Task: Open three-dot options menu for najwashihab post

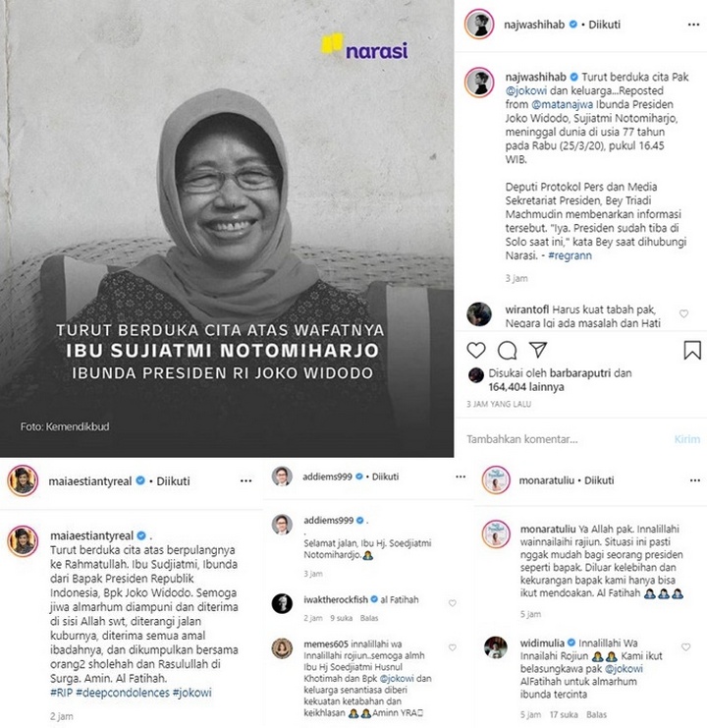Action: point(693,25)
